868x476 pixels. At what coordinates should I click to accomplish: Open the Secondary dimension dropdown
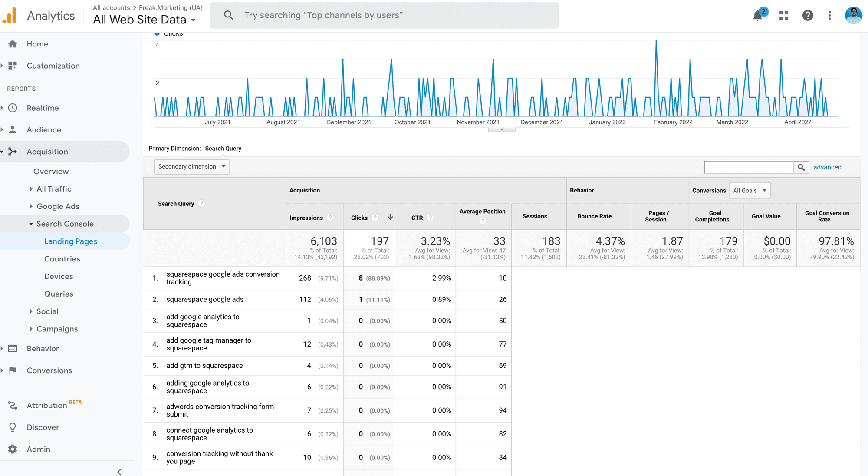(x=192, y=167)
